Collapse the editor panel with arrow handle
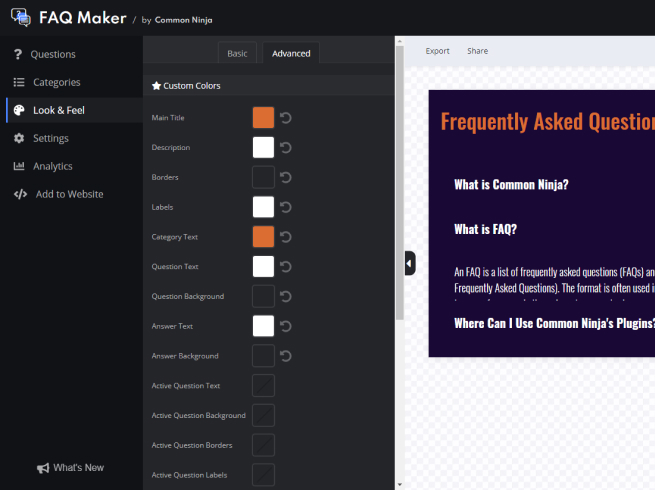The width and height of the screenshot is (655, 490). coord(410,264)
